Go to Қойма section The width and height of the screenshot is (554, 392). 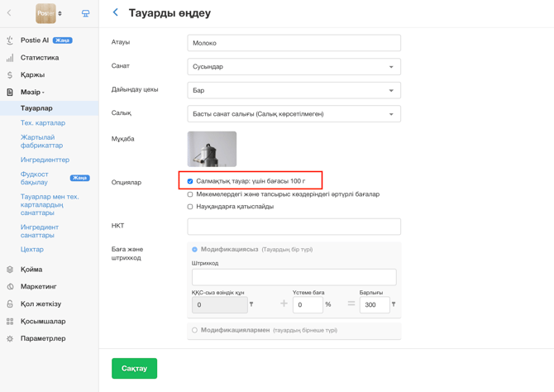[x=31, y=270]
